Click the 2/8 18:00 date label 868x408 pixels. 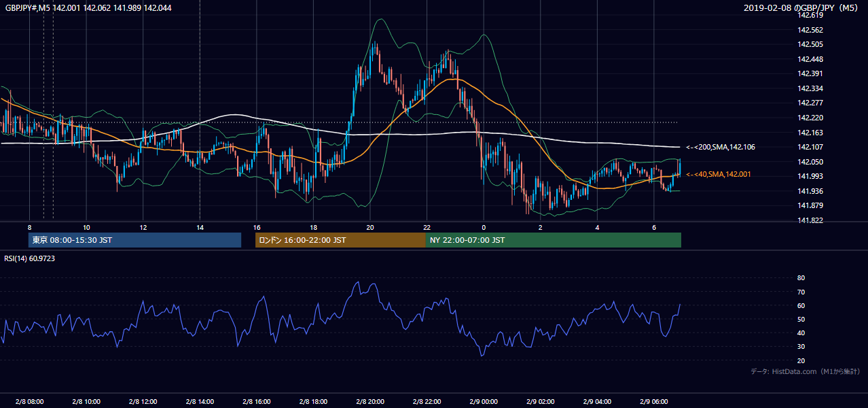pos(313,402)
